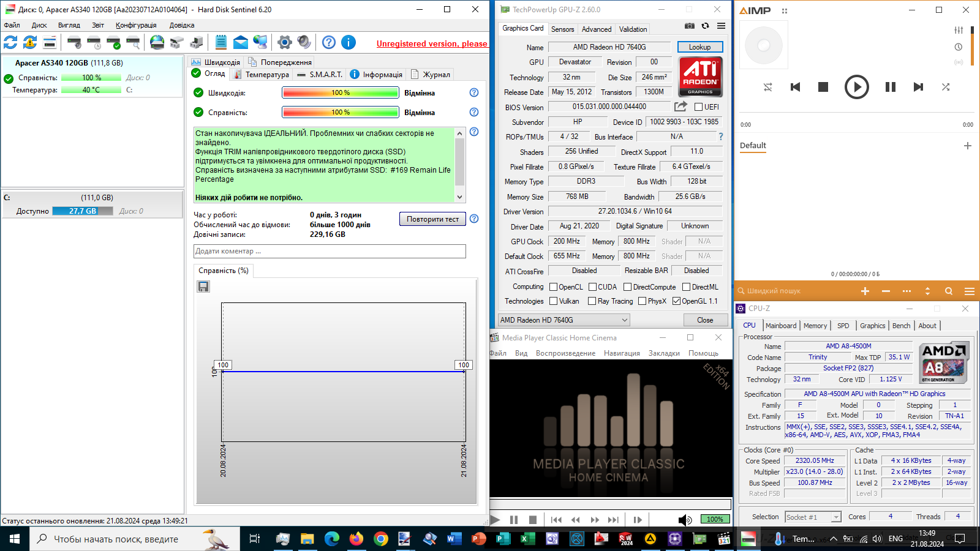Image resolution: width=980 pixels, height=551 pixels.
Task: Add file with plus icon in AIMP bottom bar
Action: 865,291
